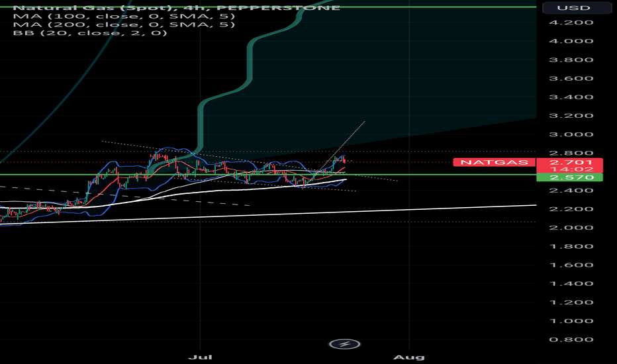Click the 3.000 price axis value
Image resolution: width=617 pixels, height=364 pixels.
(571, 134)
